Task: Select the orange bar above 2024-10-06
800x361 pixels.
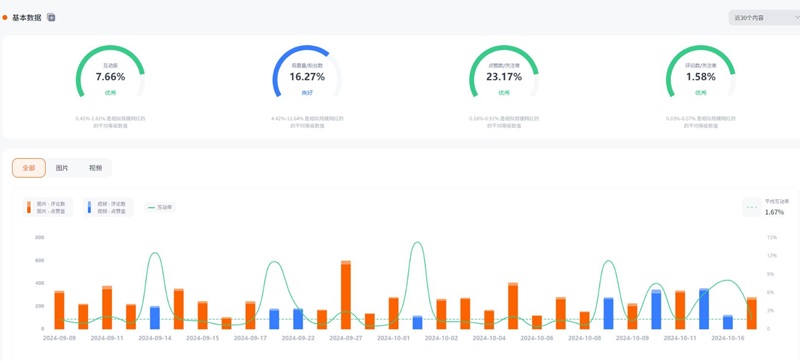Action: [537, 322]
